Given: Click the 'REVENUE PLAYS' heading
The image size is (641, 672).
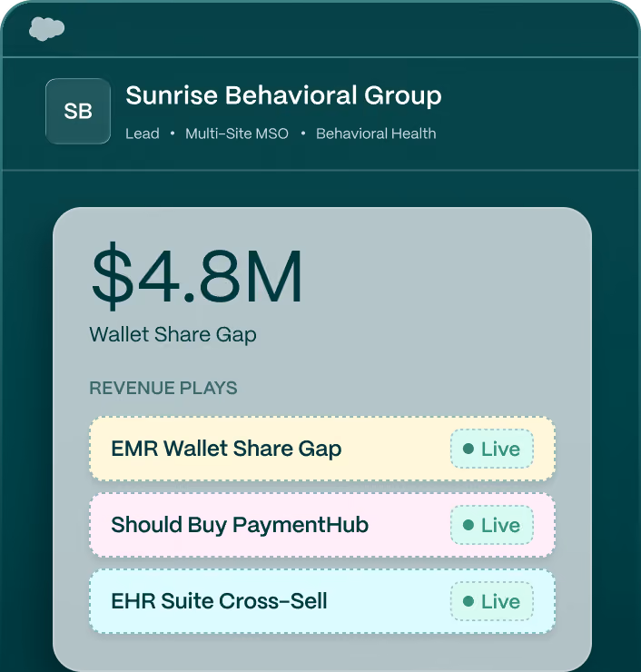Looking at the screenshot, I should [x=163, y=388].
